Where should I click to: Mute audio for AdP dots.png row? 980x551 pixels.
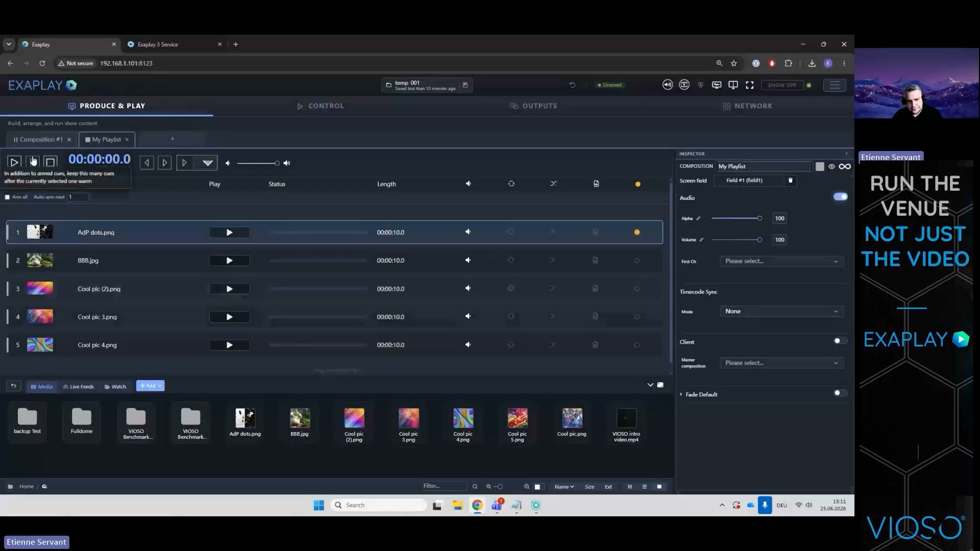coord(468,232)
